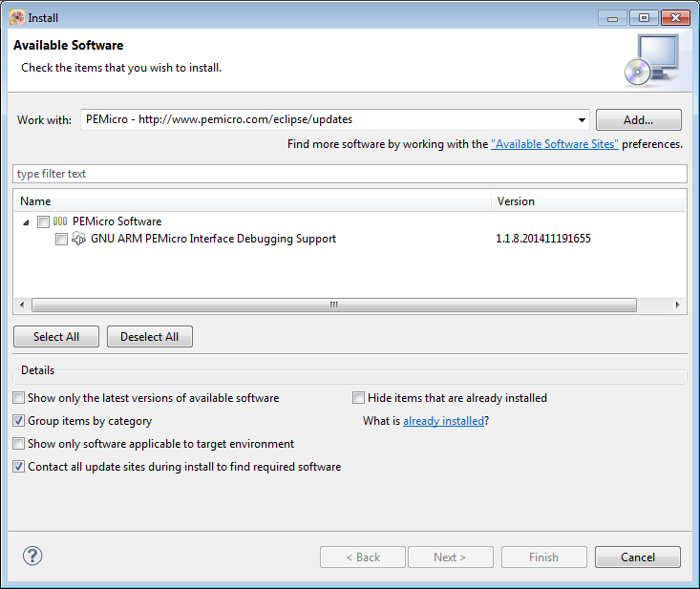
Task: Click the Add... button
Action: pyautogui.click(x=638, y=120)
